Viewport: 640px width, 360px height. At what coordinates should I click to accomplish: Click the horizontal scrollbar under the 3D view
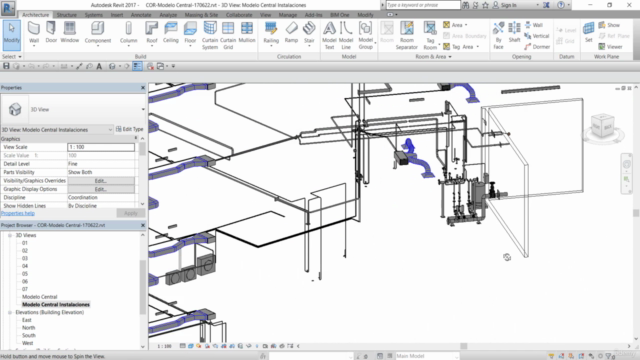464,346
